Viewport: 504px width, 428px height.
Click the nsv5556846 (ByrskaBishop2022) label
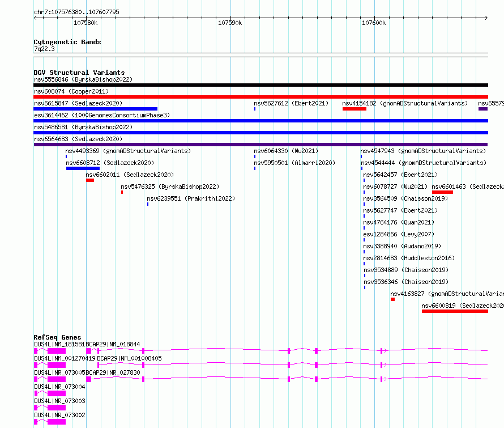pyautogui.click(x=83, y=79)
